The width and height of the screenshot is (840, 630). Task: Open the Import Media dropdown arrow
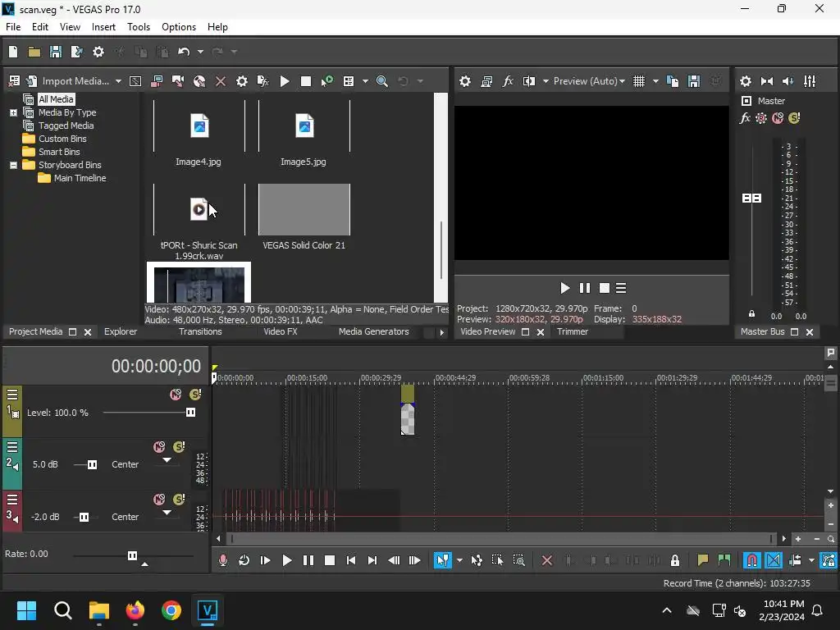(x=118, y=81)
